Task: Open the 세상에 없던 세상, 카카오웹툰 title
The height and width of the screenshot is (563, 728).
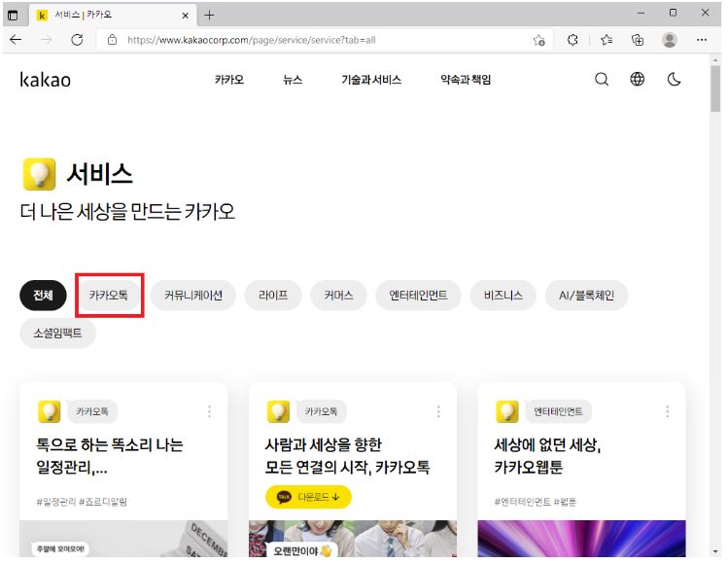Action: pos(547,456)
